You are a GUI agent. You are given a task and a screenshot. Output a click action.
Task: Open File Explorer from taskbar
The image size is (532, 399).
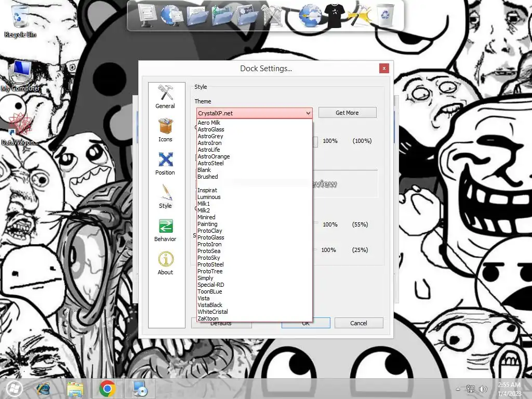[75, 389]
